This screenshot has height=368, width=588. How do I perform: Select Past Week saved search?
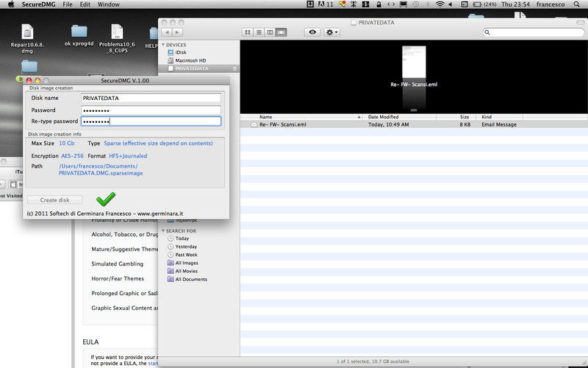187,255
